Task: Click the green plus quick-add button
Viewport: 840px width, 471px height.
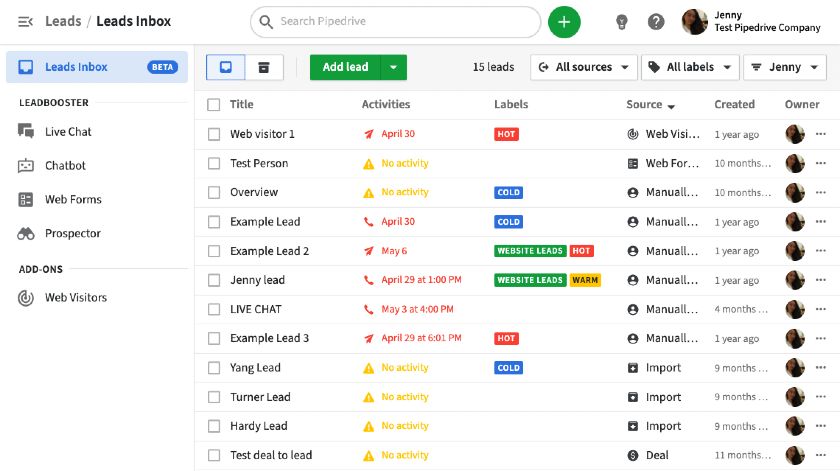Action: [x=564, y=22]
